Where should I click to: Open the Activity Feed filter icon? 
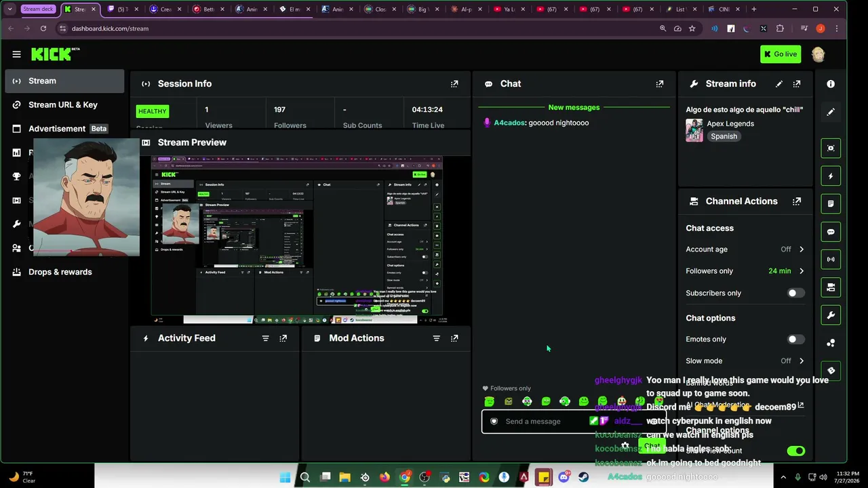(x=266, y=338)
